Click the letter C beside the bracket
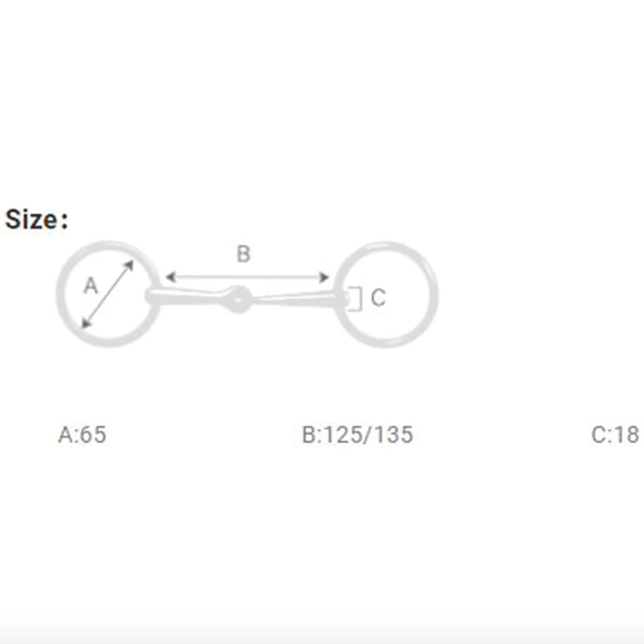The width and height of the screenshot is (644, 644). click(x=378, y=298)
